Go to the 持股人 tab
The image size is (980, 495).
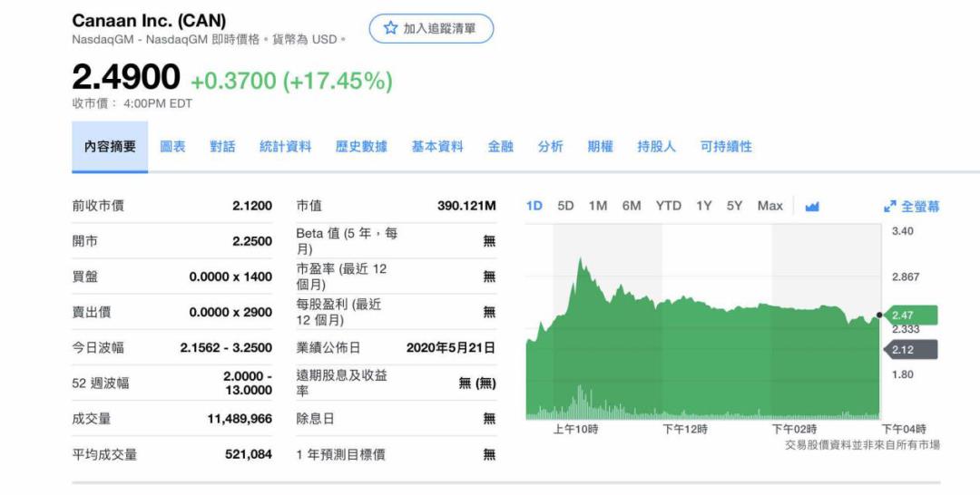pyautogui.click(x=656, y=147)
